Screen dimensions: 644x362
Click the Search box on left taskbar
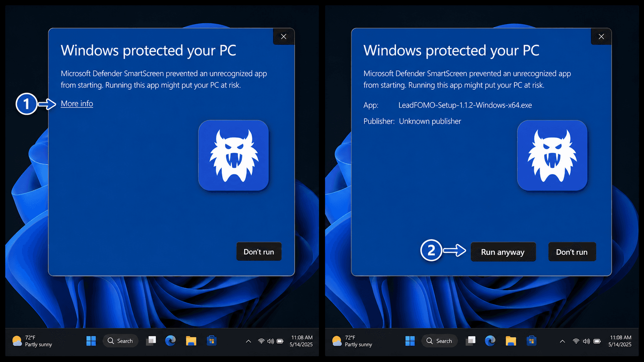[x=121, y=341]
